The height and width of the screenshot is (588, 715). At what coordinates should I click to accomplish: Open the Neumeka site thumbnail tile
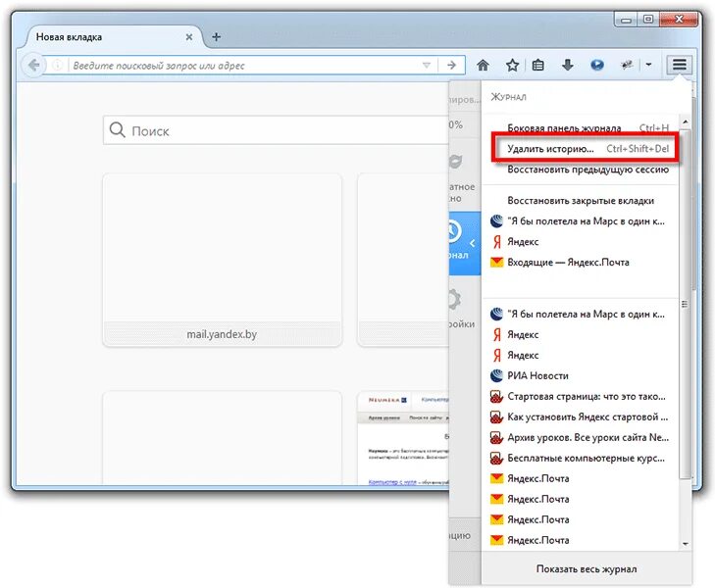coord(403,438)
